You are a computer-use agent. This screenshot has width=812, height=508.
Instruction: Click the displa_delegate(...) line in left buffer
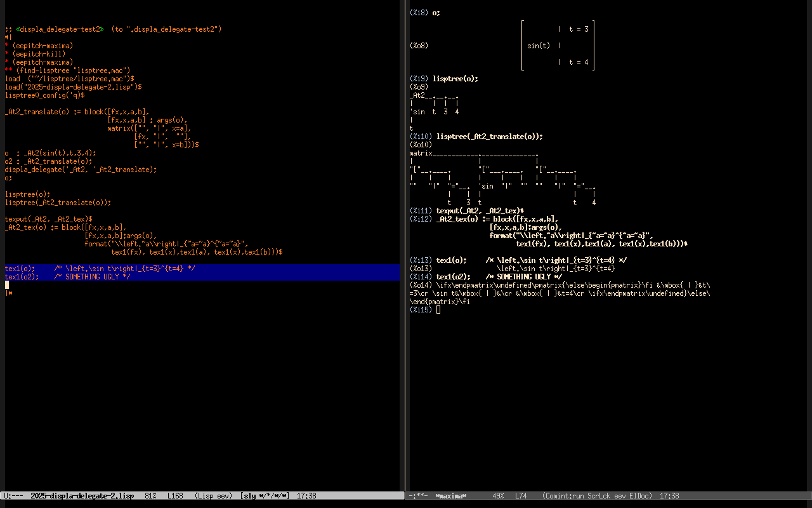click(81, 170)
